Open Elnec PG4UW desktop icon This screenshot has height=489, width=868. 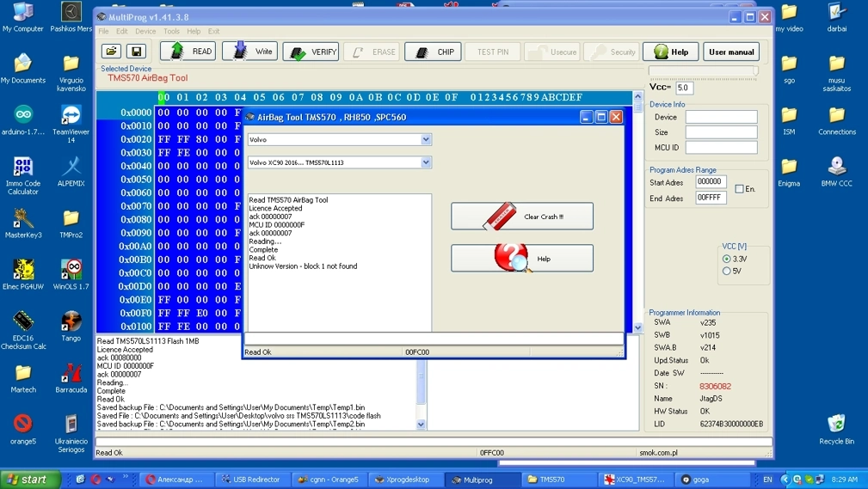tap(22, 274)
